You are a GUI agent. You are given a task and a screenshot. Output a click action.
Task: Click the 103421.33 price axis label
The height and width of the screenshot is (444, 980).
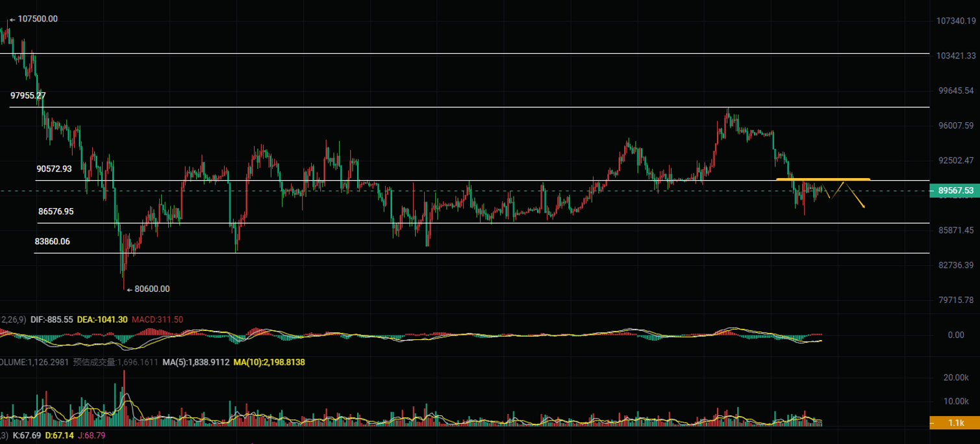[955, 57]
